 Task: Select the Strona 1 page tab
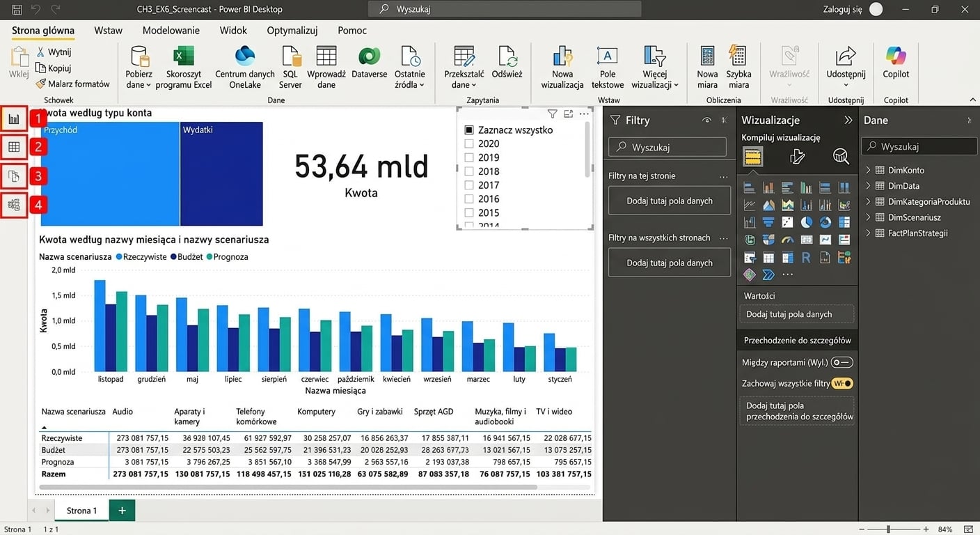click(82, 511)
